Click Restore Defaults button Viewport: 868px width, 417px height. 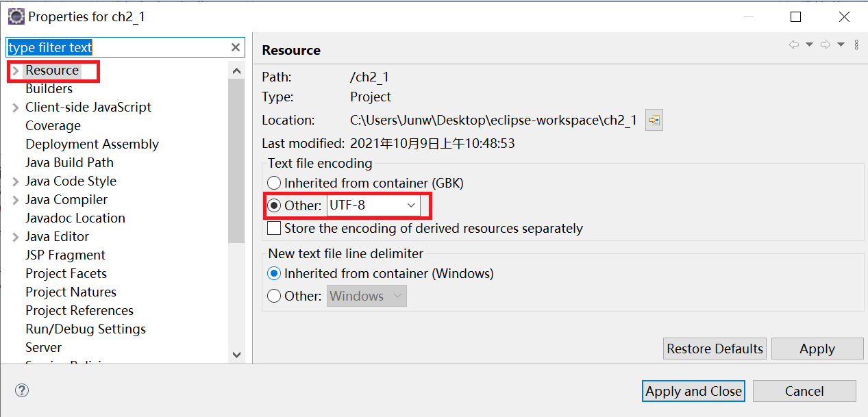pyautogui.click(x=715, y=349)
